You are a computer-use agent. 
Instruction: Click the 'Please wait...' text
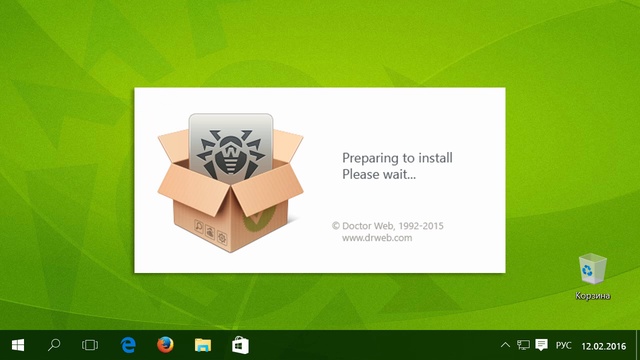click(379, 174)
